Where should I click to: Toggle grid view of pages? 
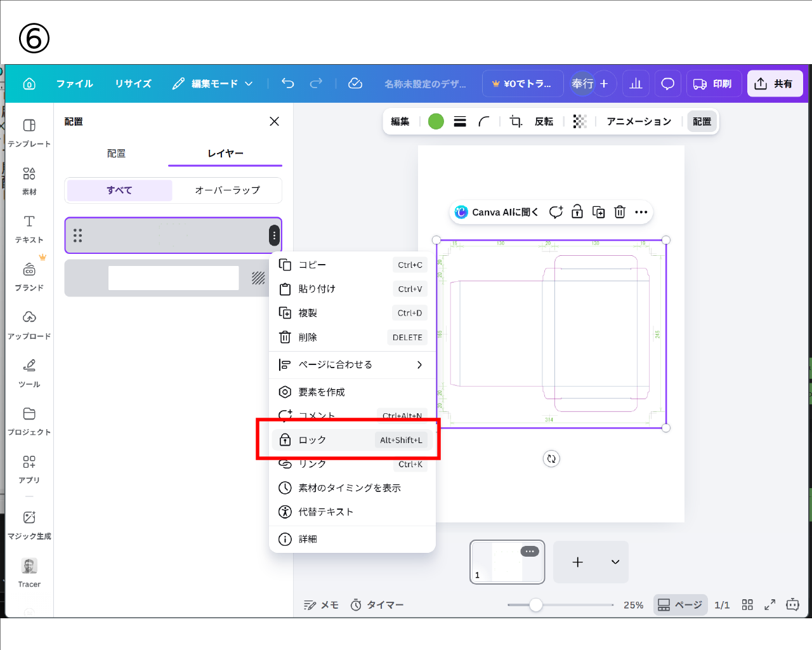coord(747,605)
